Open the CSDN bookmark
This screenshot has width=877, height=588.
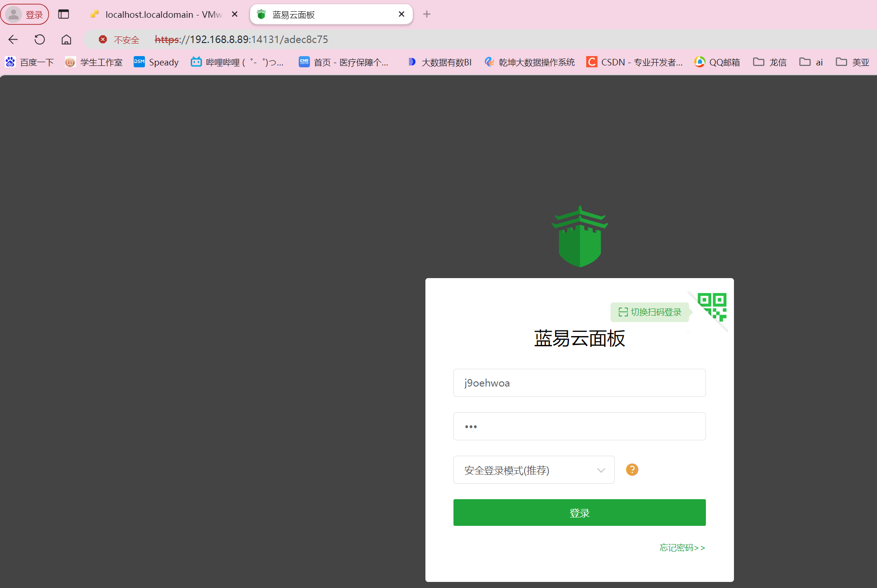point(634,62)
